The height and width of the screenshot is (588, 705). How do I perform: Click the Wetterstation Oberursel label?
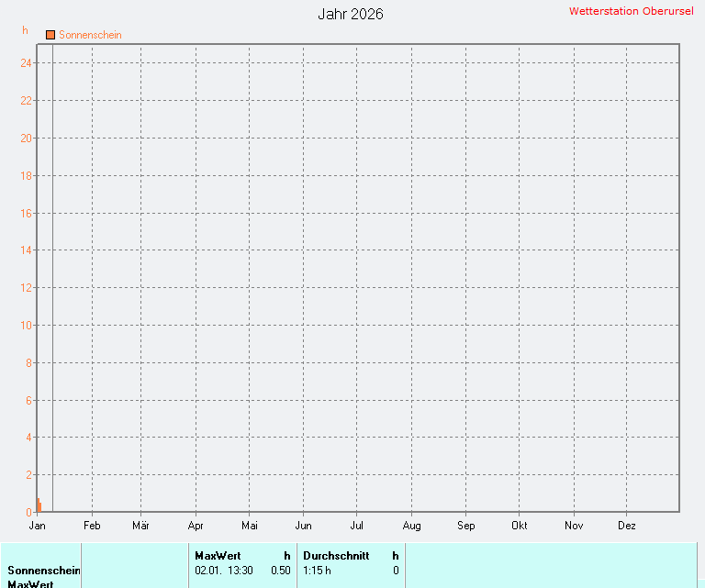632,11
